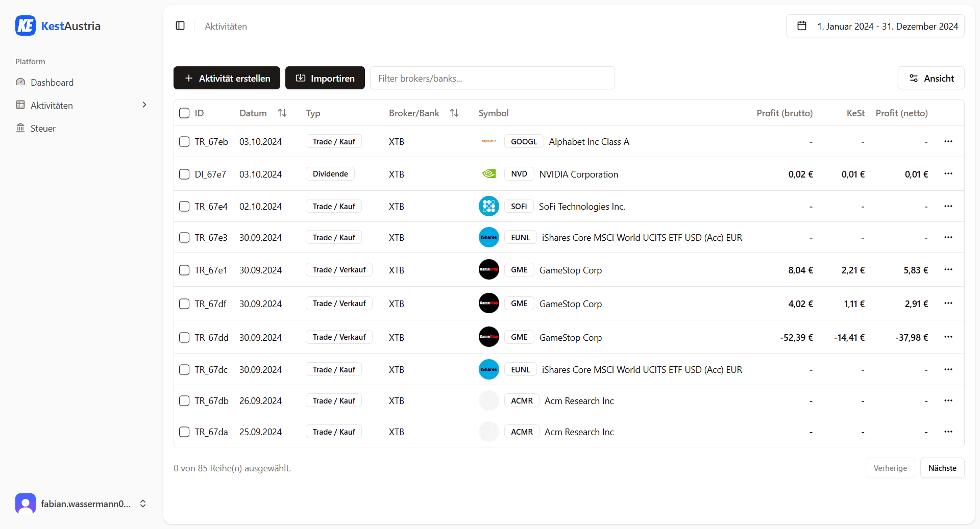Open row actions menu for TR_67df

point(948,303)
